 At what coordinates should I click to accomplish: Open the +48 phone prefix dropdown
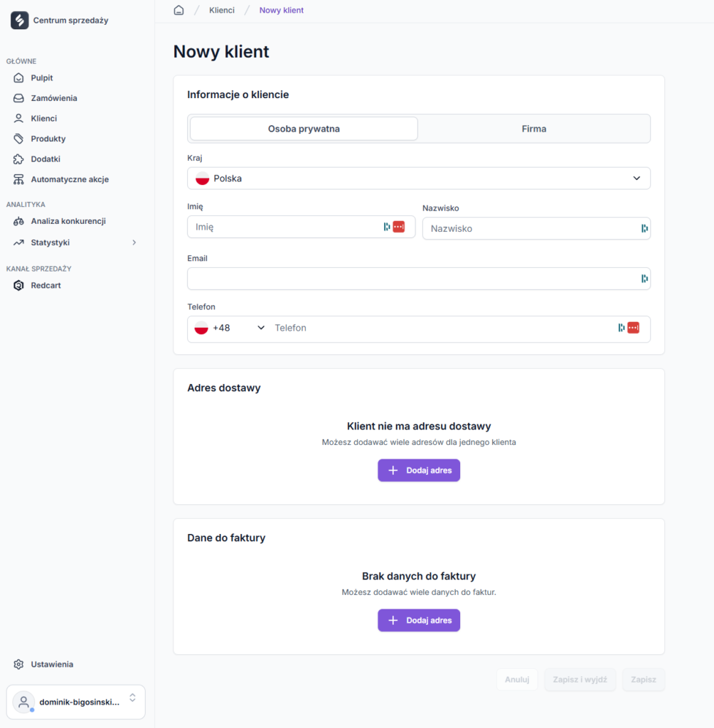(230, 328)
